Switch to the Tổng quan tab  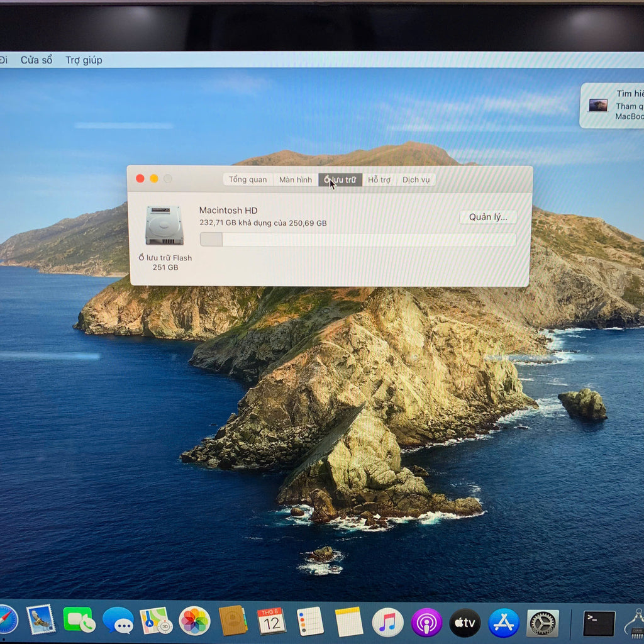click(x=248, y=179)
